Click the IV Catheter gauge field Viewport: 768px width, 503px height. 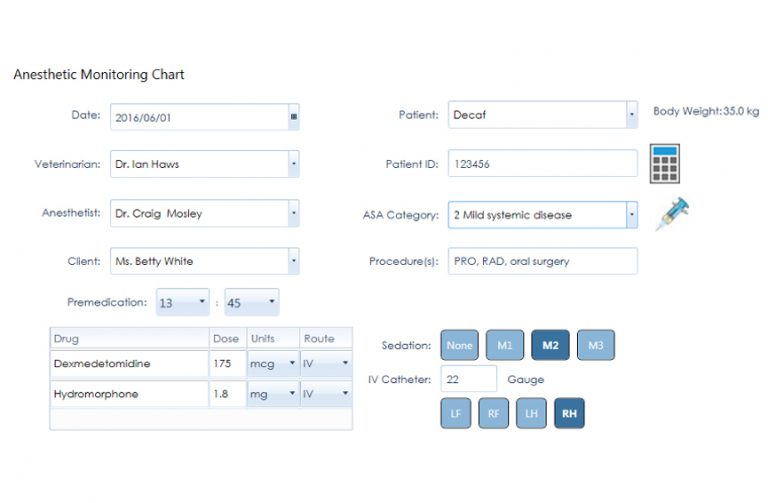click(468, 379)
